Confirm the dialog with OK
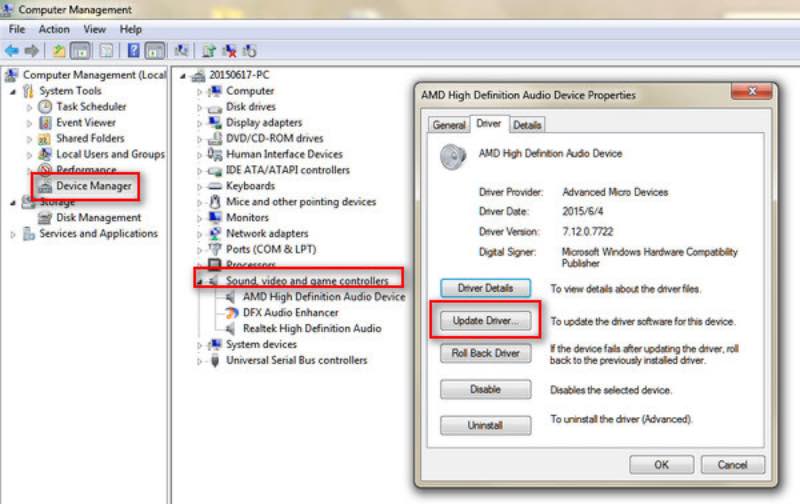 click(x=661, y=465)
